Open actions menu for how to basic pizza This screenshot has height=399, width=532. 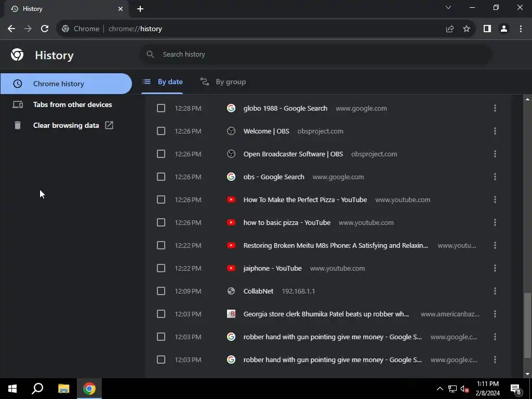point(495,222)
